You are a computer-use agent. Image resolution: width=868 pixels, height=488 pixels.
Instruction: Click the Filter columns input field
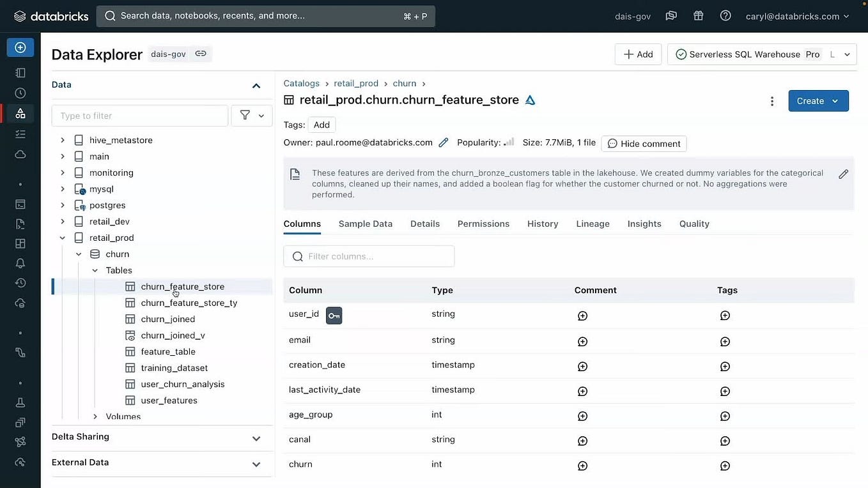(x=369, y=256)
